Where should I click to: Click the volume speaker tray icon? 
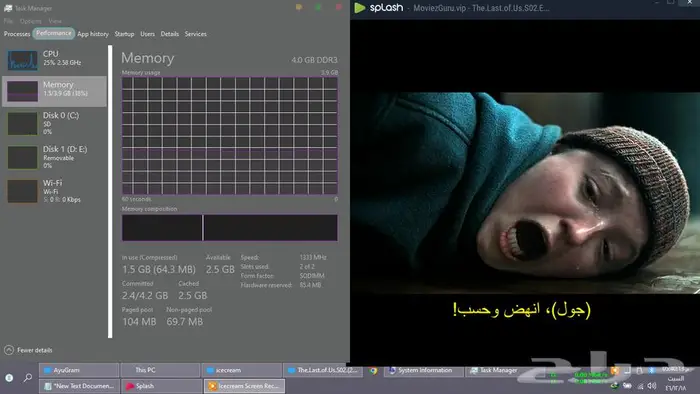click(x=652, y=386)
